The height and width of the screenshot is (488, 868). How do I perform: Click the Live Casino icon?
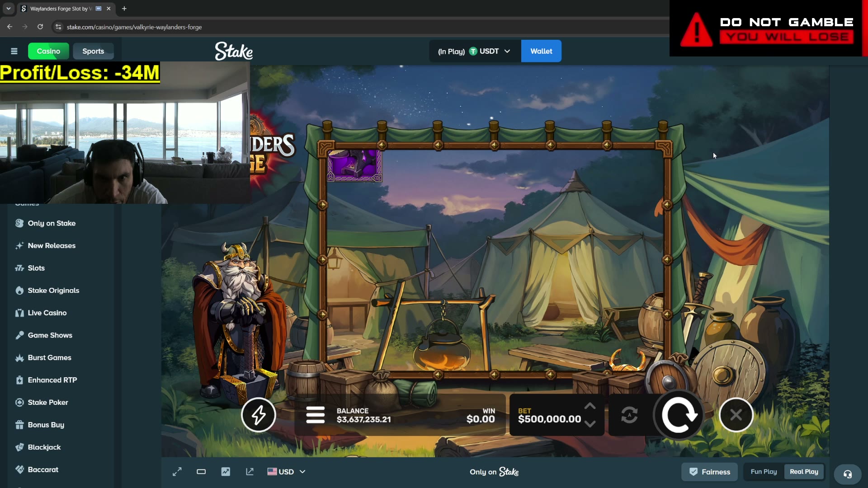19,313
